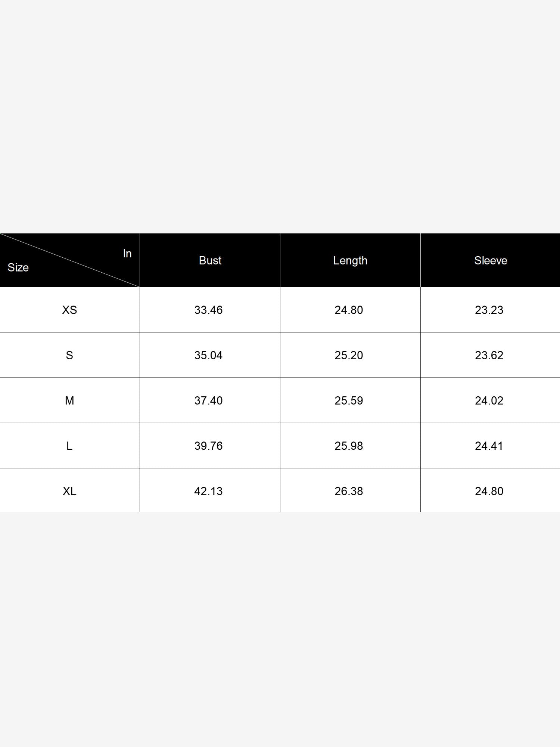Click the M bust value 37.40
The width and height of the screenshot is (560, 747).
point(208,400)
